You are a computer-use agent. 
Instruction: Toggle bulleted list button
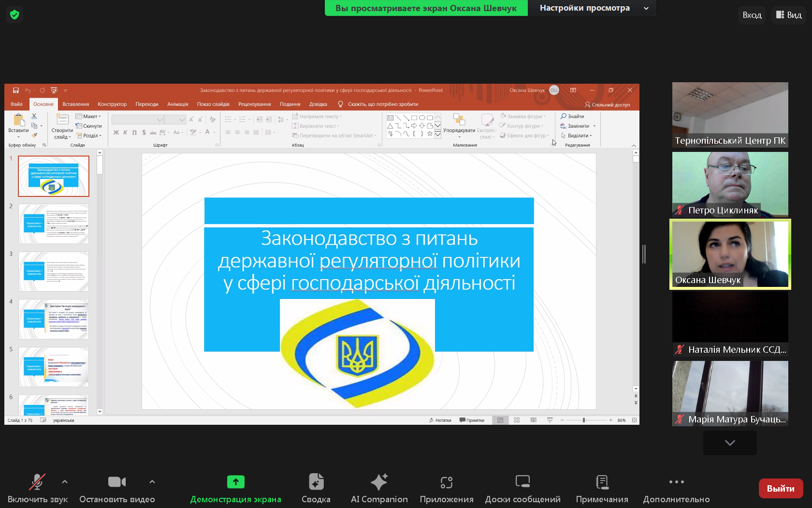[x=228, y=120]
